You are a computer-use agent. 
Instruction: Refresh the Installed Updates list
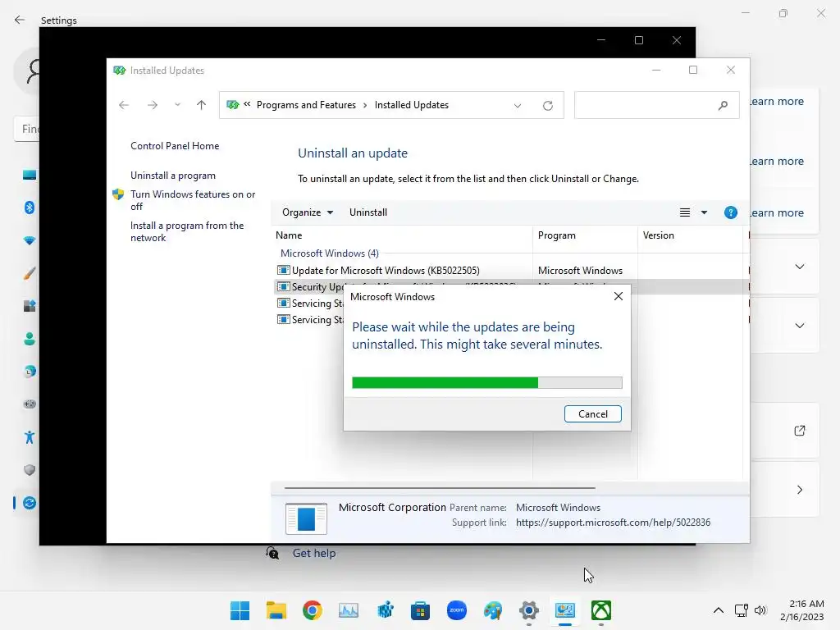[547, 106]
